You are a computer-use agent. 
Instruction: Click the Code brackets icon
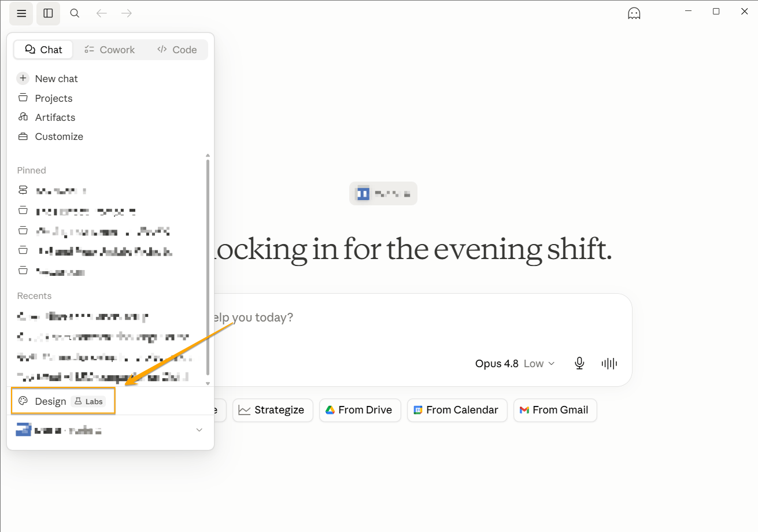click(x=162, y=50)
